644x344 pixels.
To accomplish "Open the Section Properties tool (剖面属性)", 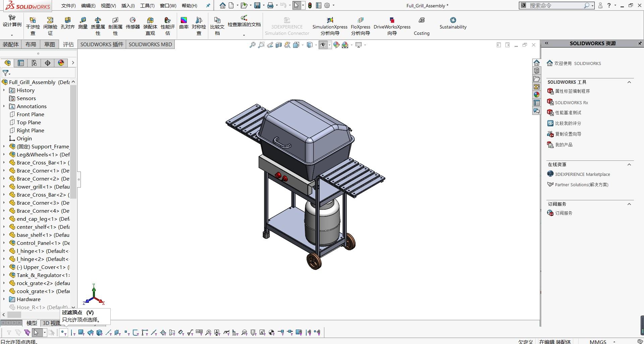I will coord(115,26).
